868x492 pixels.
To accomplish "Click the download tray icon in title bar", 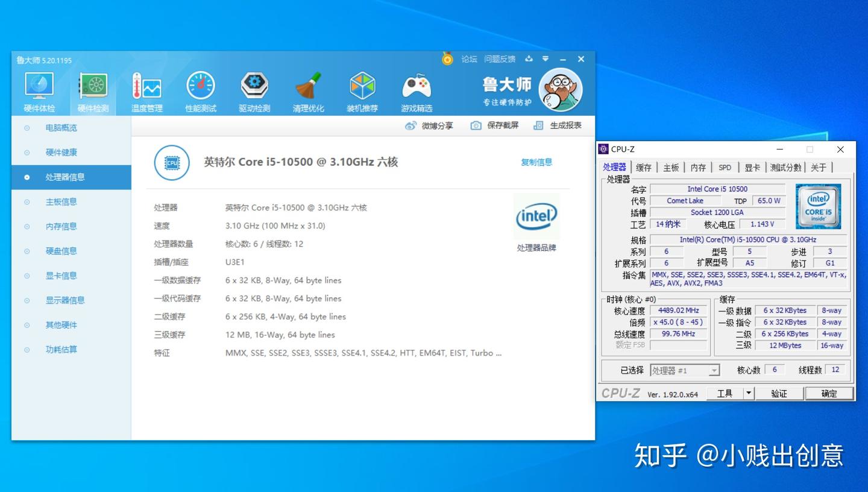I will pos(529,58).
